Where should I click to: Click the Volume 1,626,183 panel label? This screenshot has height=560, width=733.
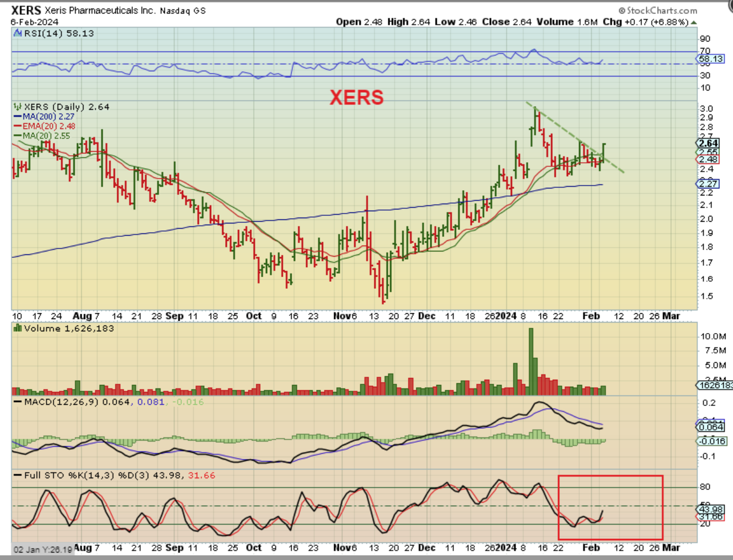(x=69, y=328)
